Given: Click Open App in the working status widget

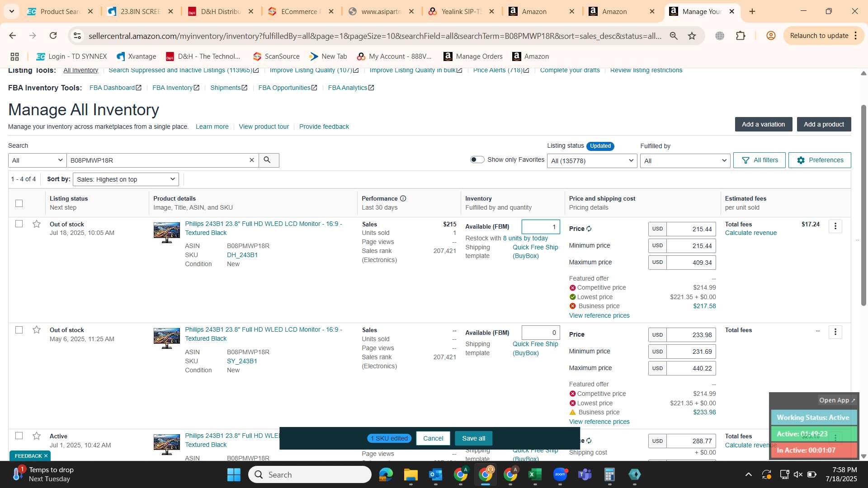Looking at the screenshot, I should [837, 400].
